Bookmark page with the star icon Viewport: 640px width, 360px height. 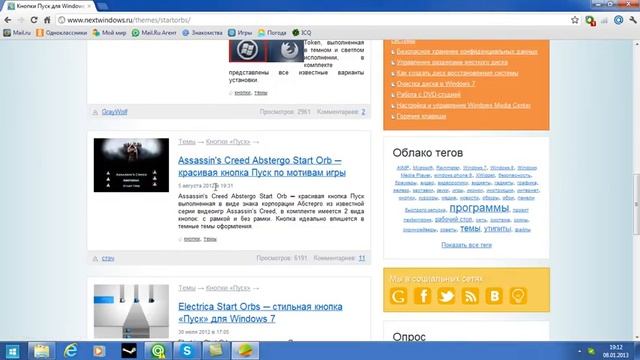[x=575, y=20]
